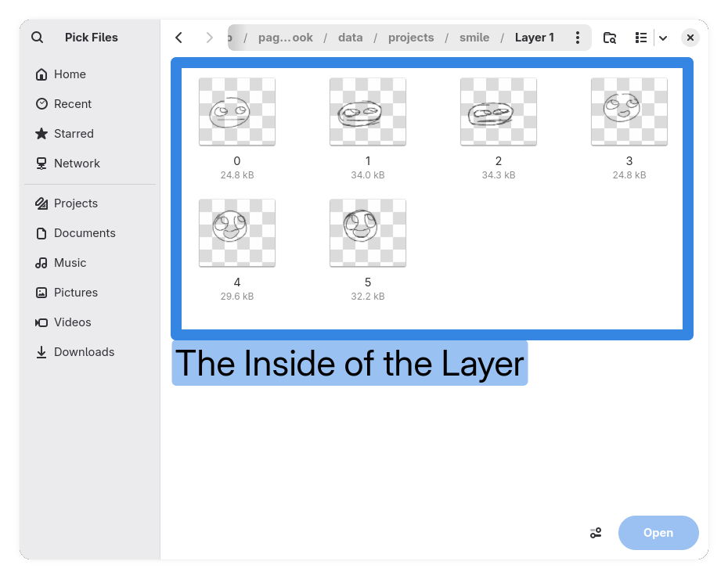Open file filter options icon

click(x=596, y=533)
